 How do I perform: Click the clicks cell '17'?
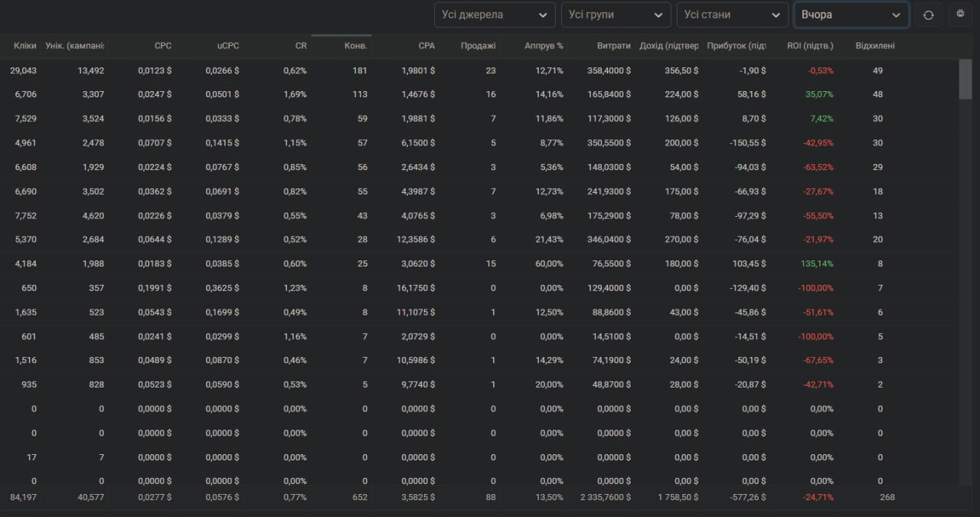tap(31, 457)
